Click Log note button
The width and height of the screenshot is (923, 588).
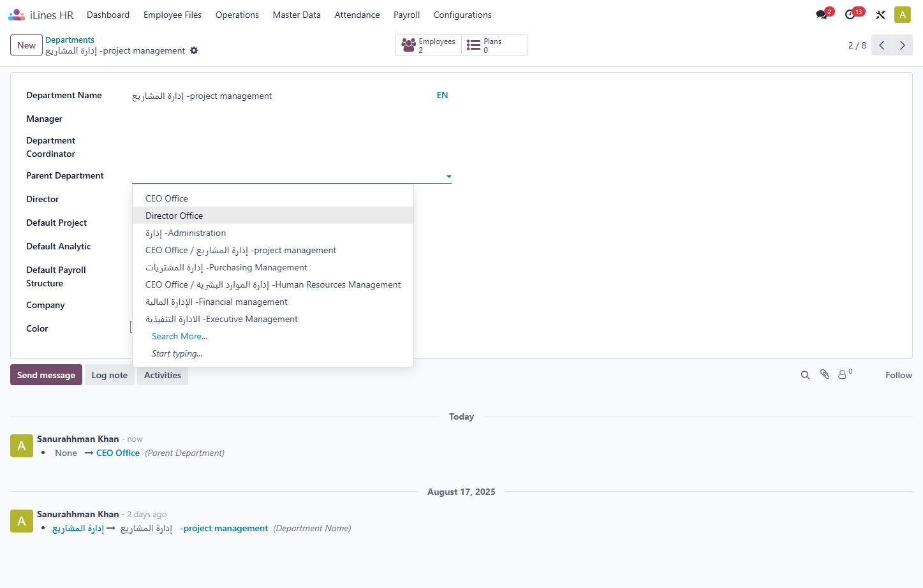point(109,375)
